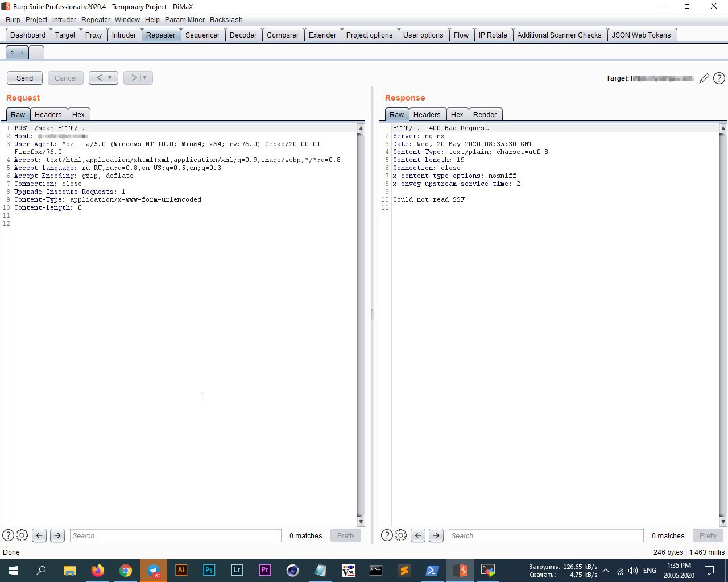Click the Send button
This screenshot has height=582, width=728.
(24, 78)
